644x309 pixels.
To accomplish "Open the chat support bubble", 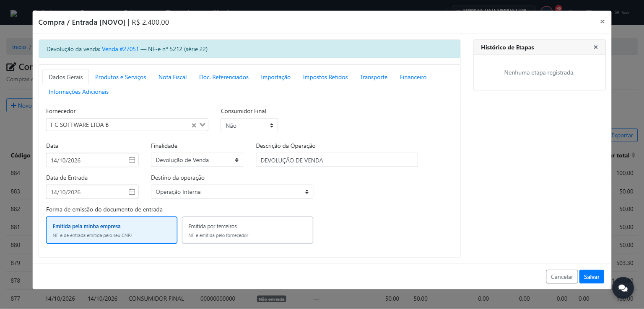I will click(x=623, y=288).
